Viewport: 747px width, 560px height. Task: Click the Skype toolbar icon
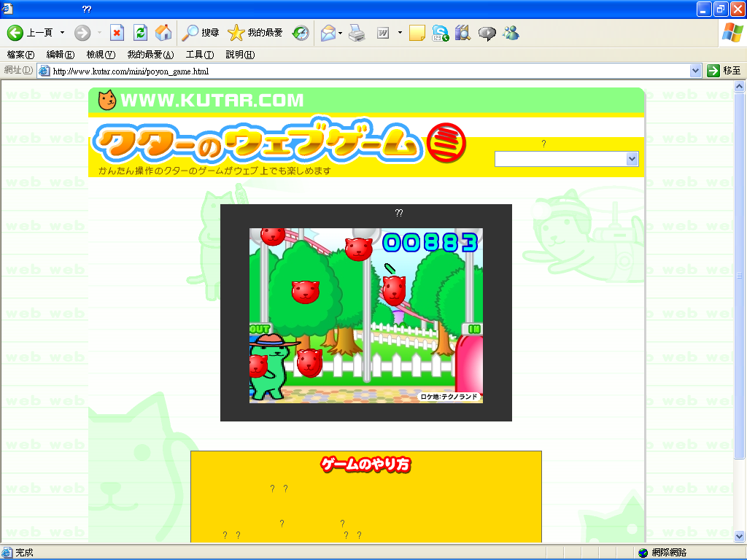click(x=440, y=33)
